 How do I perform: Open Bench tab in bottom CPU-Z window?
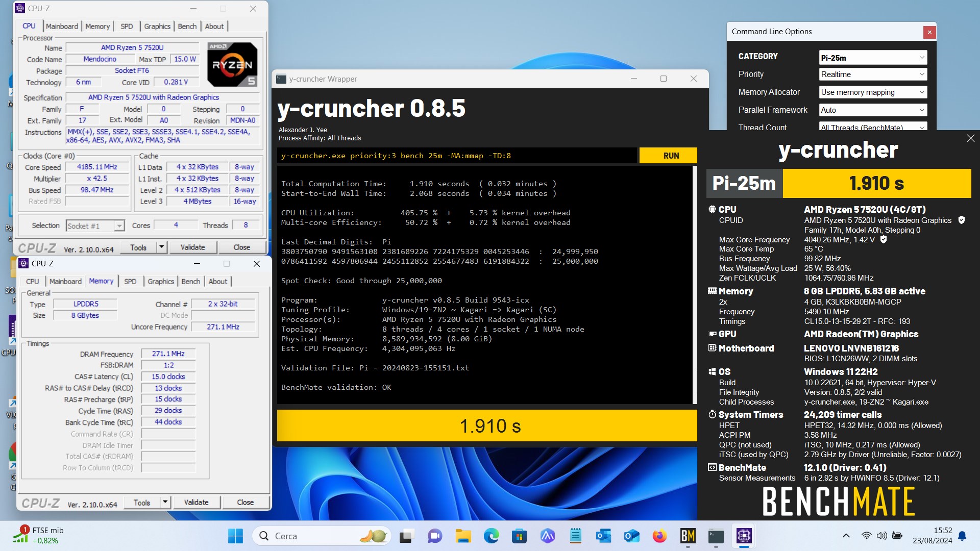(x=191, y=282)
